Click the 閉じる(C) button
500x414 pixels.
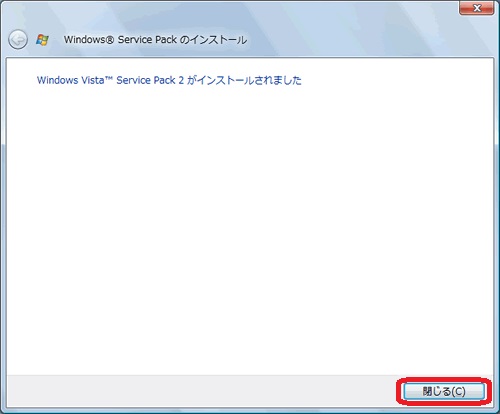(x=444, y=391)
